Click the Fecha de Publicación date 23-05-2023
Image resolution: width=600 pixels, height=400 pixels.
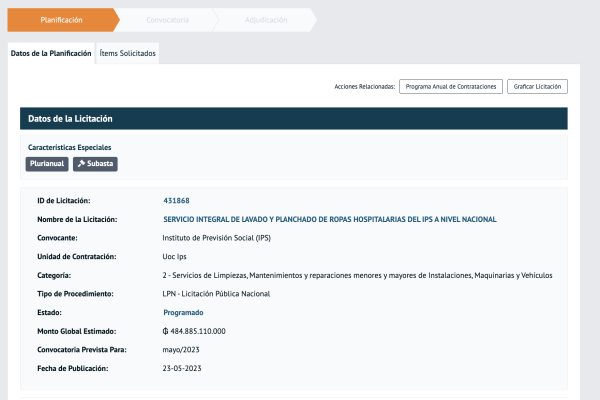pos(182,368)
